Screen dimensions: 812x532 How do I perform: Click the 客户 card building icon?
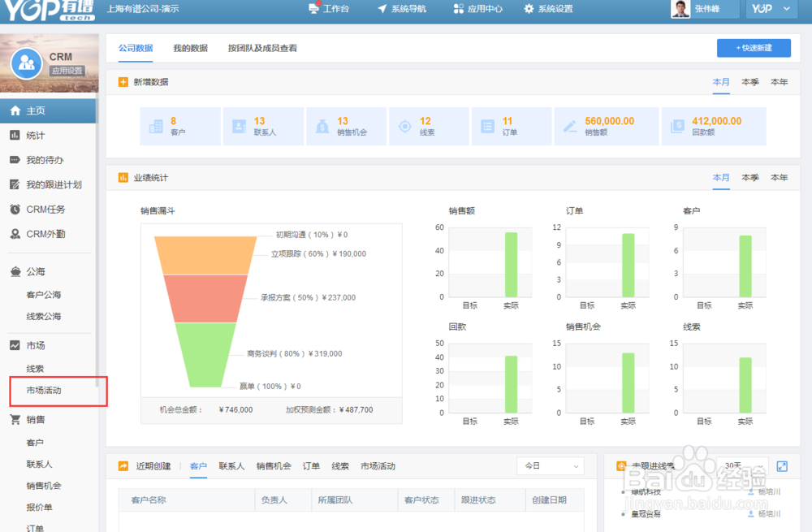(x=156, y=127)
